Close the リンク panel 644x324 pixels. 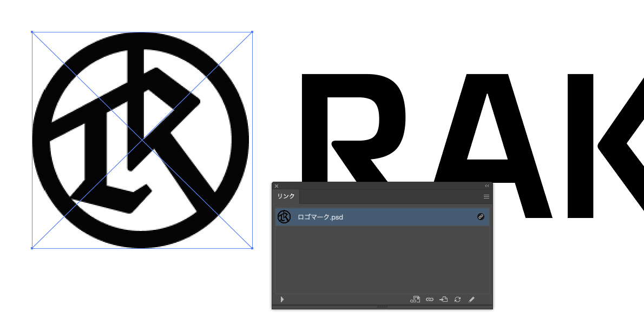click(x=277, y=186)
